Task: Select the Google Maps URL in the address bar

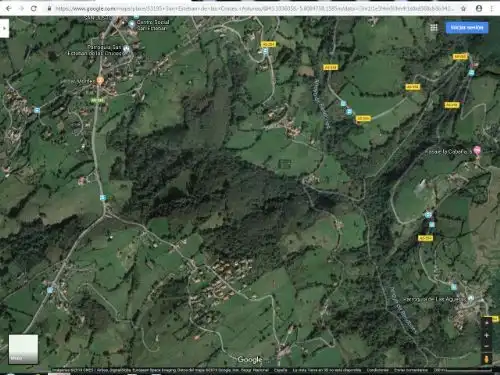Action: (x=254, y=8)
